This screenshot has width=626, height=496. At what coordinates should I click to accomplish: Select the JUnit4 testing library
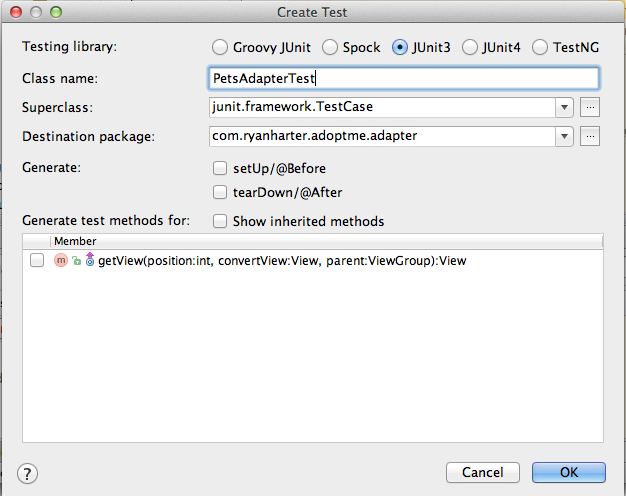470,47
